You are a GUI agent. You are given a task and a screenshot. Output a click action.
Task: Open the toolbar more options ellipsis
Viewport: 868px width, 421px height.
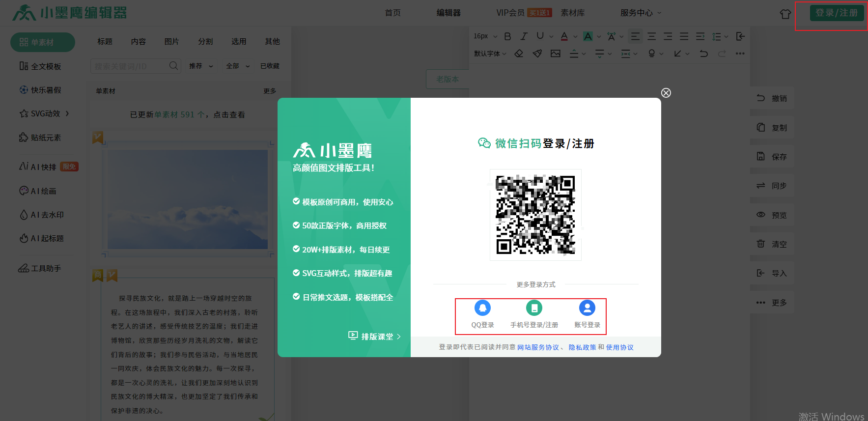[x=740, y=54]
